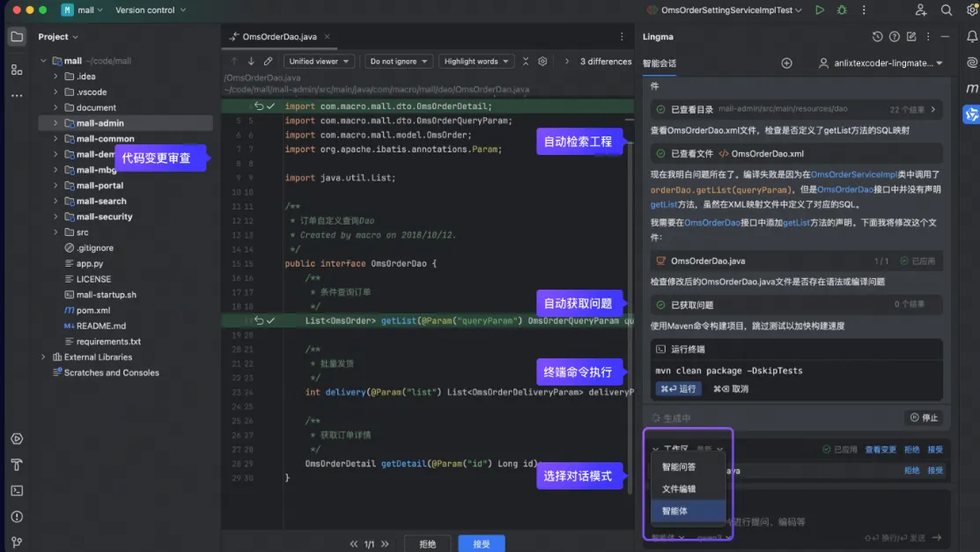Viewport: 980px width, 552px height.
Task: Accept the getList line change checkmark
Action: (270, 320)
